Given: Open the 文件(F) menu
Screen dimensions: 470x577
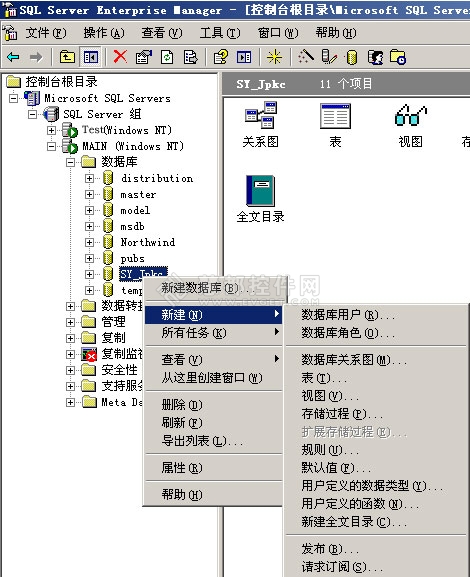Looking at the screenshot, I should pyautogui.click(x=46, y=33).
